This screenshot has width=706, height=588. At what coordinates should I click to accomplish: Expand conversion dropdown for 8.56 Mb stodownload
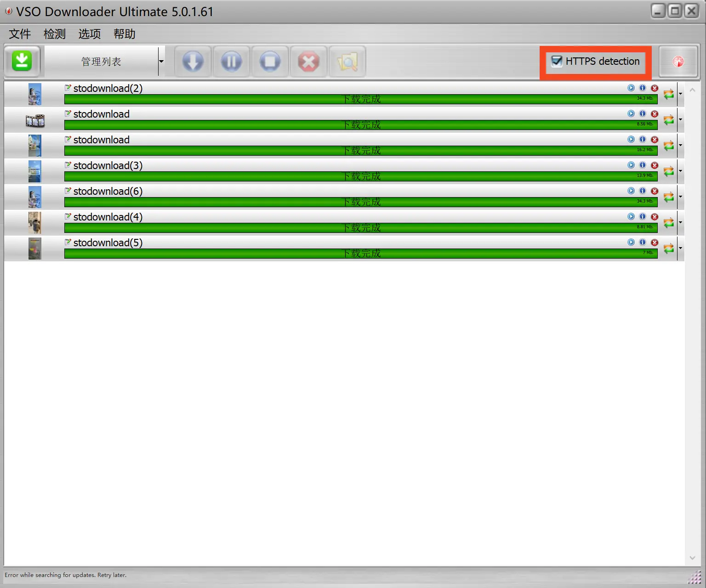(x=680, y=119)
